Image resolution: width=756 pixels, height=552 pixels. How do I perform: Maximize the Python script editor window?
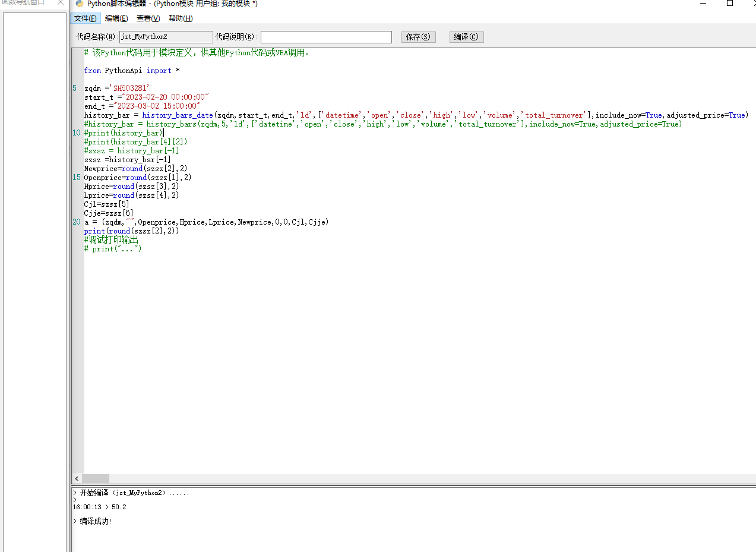pos(730,3)
